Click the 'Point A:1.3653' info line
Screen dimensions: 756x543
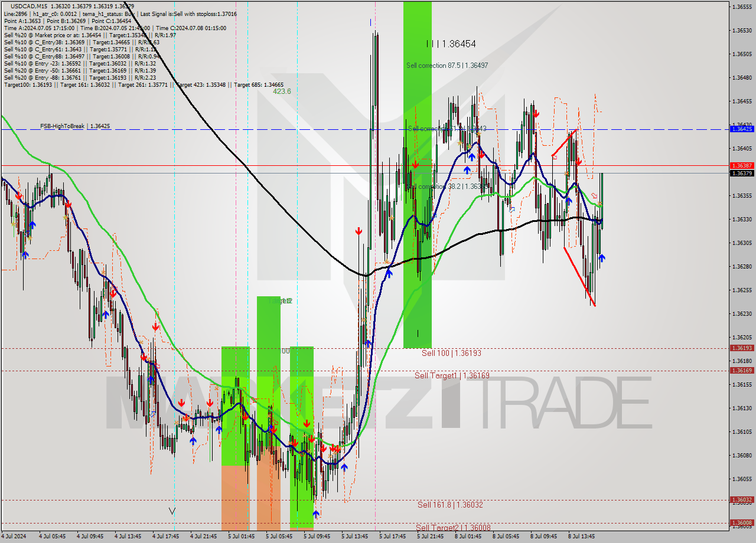pos(67,21)
